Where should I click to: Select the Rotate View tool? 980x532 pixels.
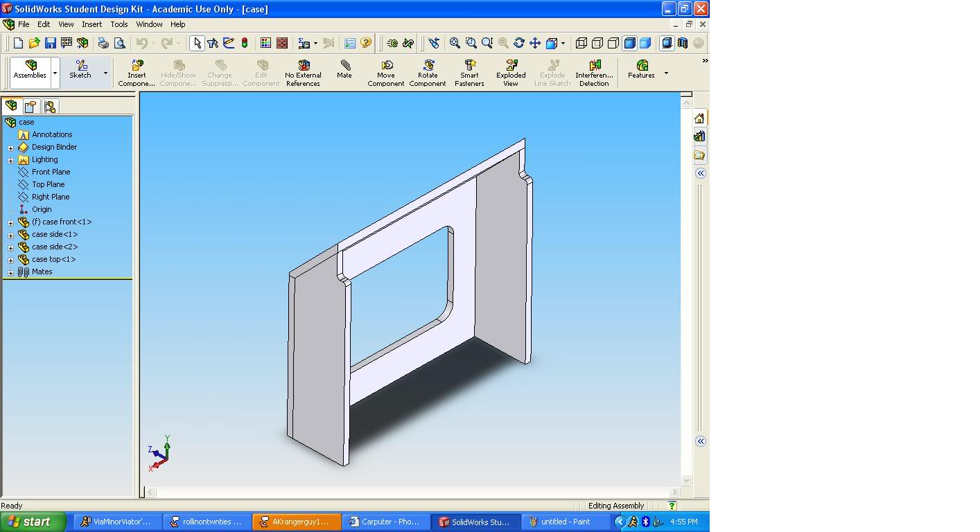[518, 43]
